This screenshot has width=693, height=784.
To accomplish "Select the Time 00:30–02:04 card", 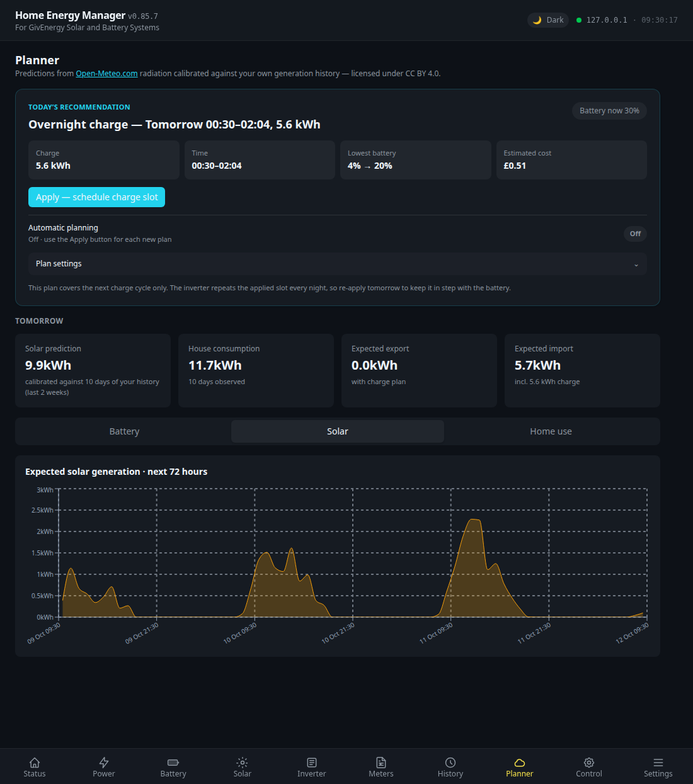I will (260, 160).
